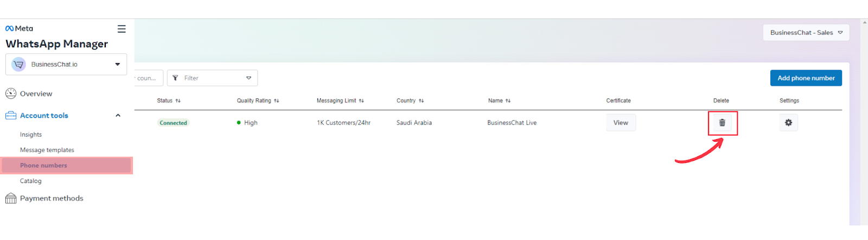Click the Delete column header
The width and height of the screenshot is (868, 240).
[x=721, y=100]
